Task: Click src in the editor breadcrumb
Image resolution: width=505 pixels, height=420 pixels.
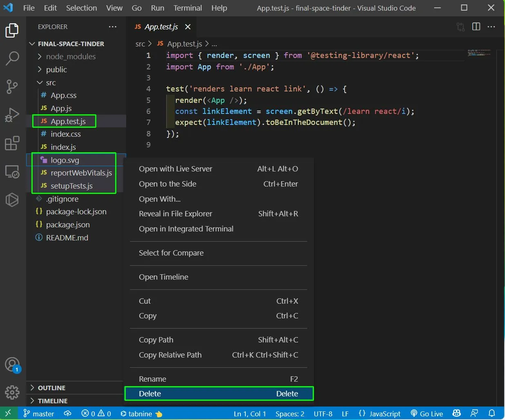Action: pyautogui.click(x=140, y=44)
